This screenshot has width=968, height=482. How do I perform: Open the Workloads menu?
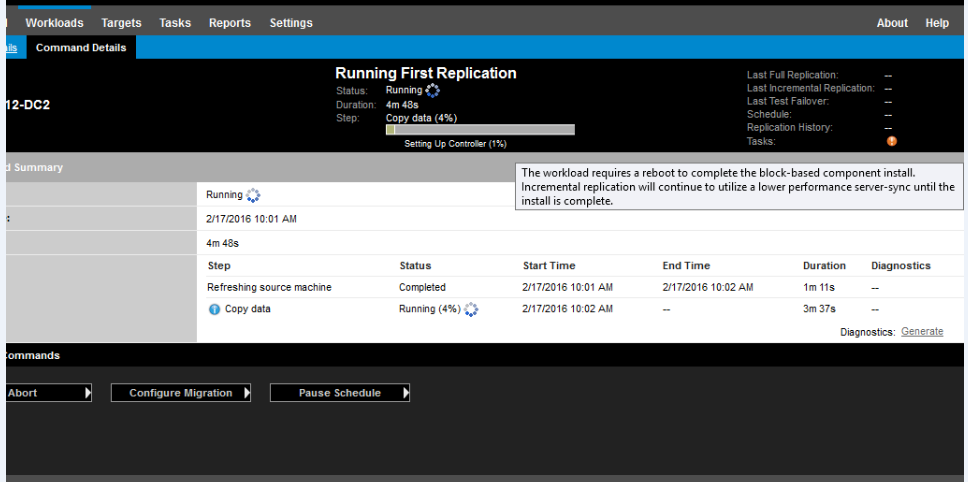coord(54,23)
